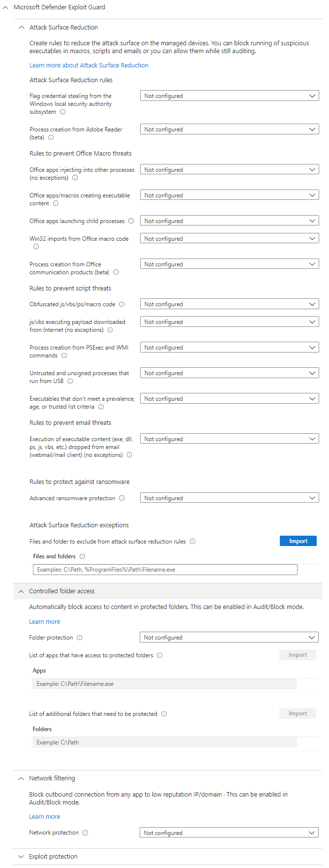
Task: Open Advanced ransomware protection dropdown
Action: pyautogui.click(x=229, y=498)
